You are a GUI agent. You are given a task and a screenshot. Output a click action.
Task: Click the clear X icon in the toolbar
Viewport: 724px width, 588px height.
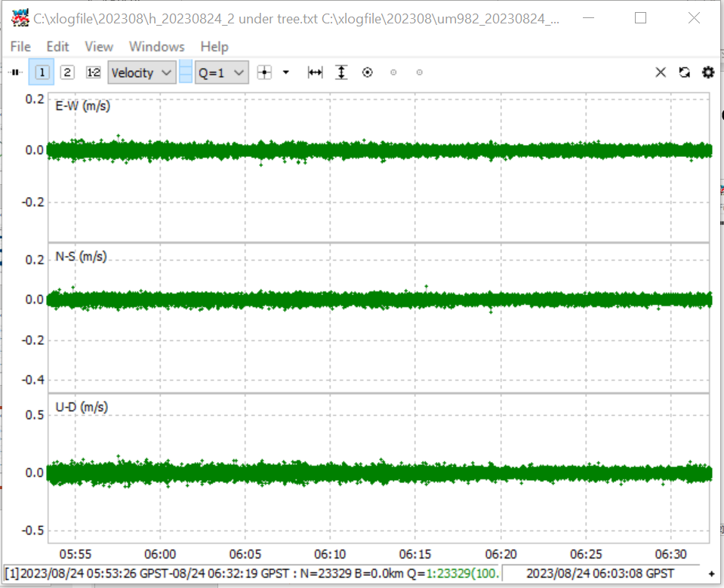pos(661,72)
